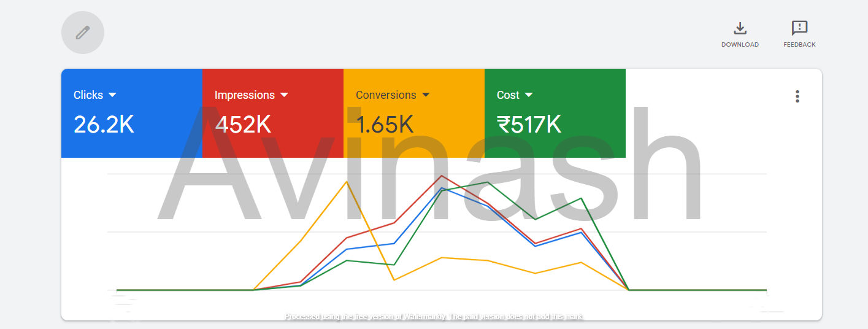Viewport: 868px width, 329px height.
Task: Open the Conversions metric dropdown arrow
Action: point(426,95)
